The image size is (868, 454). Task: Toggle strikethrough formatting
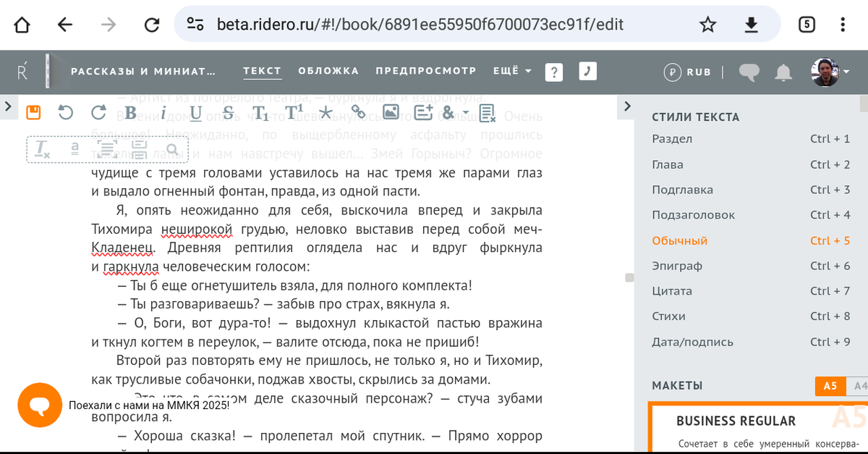(x=229, y=112)
